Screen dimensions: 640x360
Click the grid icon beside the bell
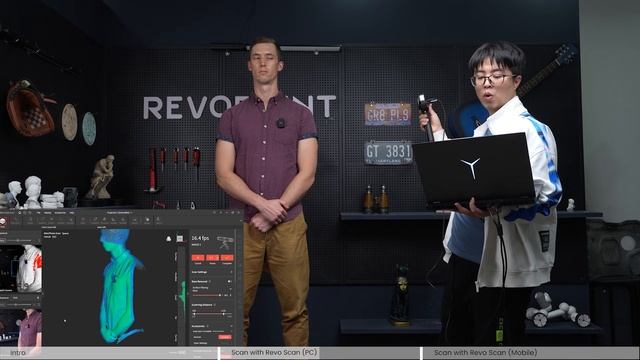point(180,239)
